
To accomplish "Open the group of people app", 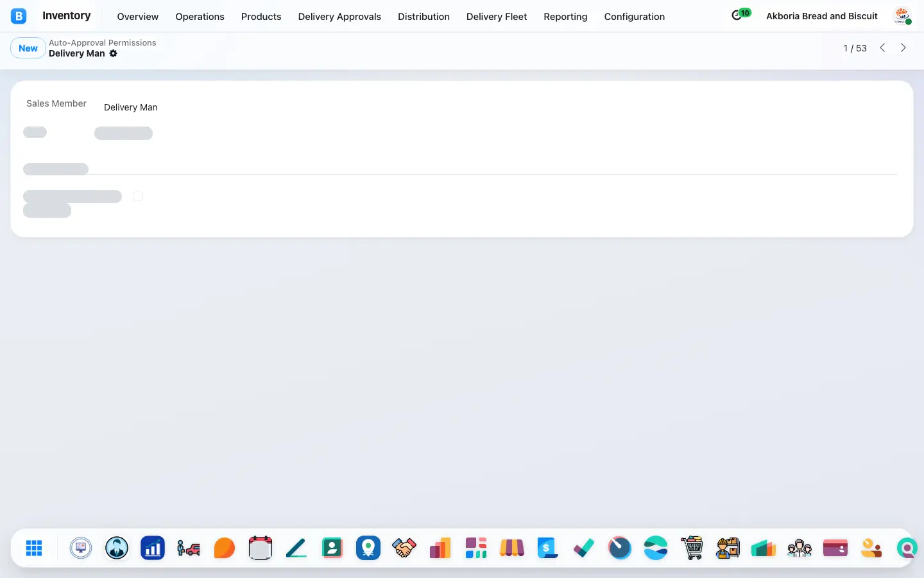I will (800, 548).
